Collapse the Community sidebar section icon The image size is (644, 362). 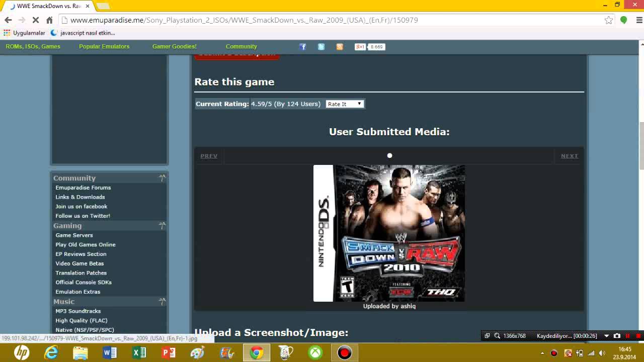pyautogui.click(x=162, y=177)
